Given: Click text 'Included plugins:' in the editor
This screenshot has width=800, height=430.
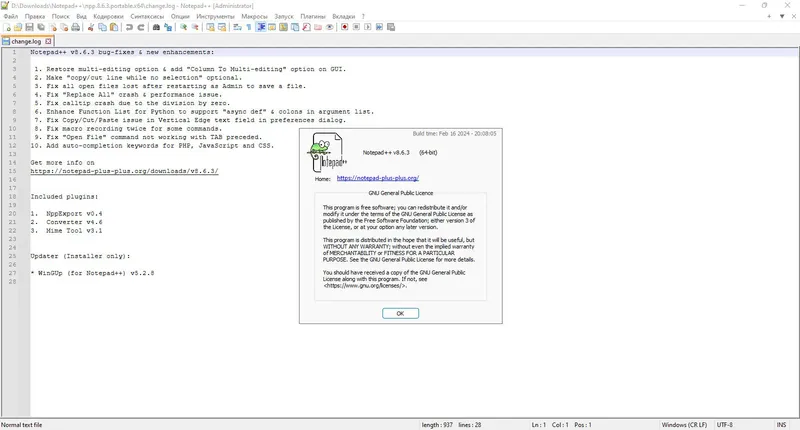Looking at the screenshot, I should pyautogui.click(x=64, y=196).
